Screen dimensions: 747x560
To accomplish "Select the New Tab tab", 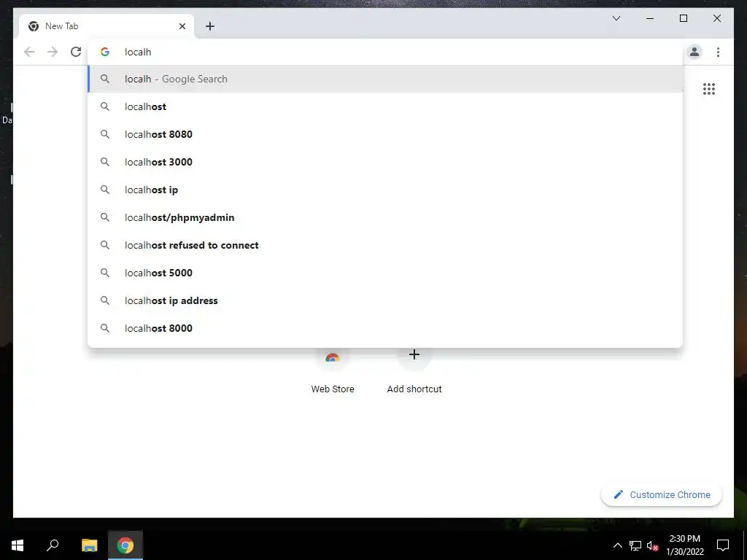I will (x=107, y=26).
